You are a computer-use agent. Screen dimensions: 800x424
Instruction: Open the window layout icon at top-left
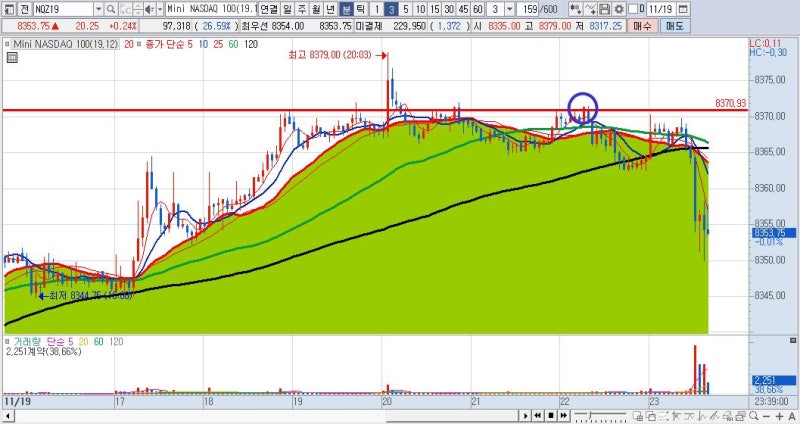coord(9,9)
